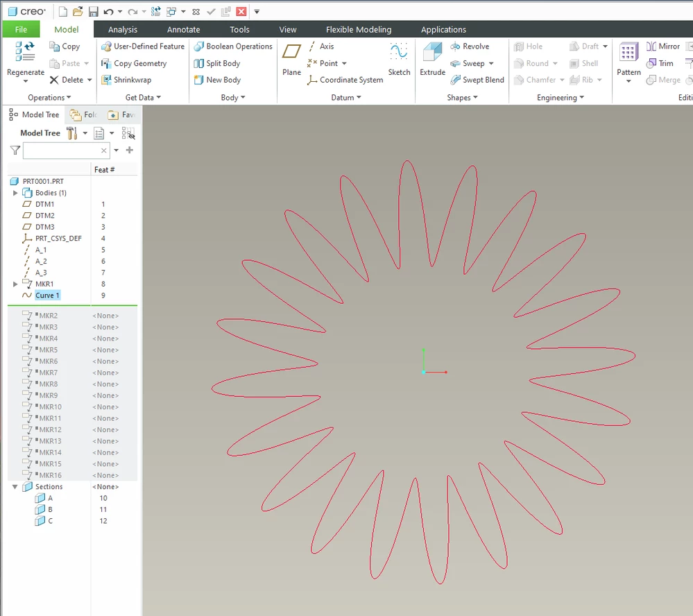Save the model with the floppy icon
This screenshot has width=693, height=616.
point(93,12)
